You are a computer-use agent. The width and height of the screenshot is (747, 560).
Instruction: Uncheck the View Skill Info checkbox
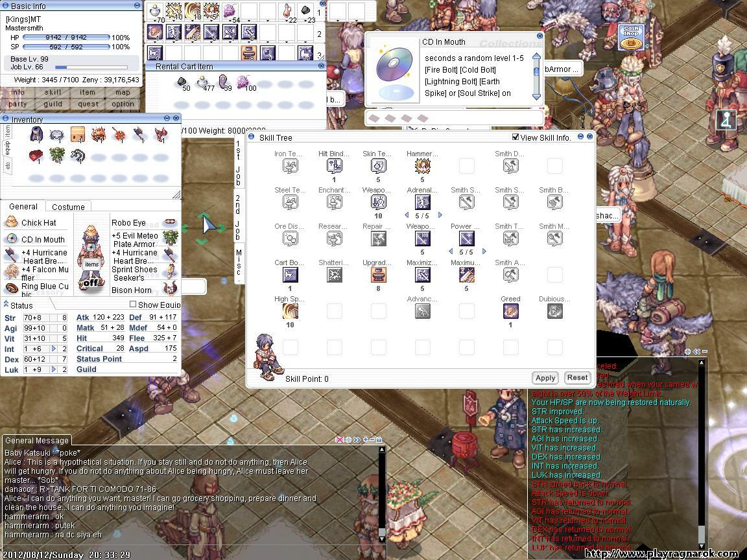(x=516, y=137)
